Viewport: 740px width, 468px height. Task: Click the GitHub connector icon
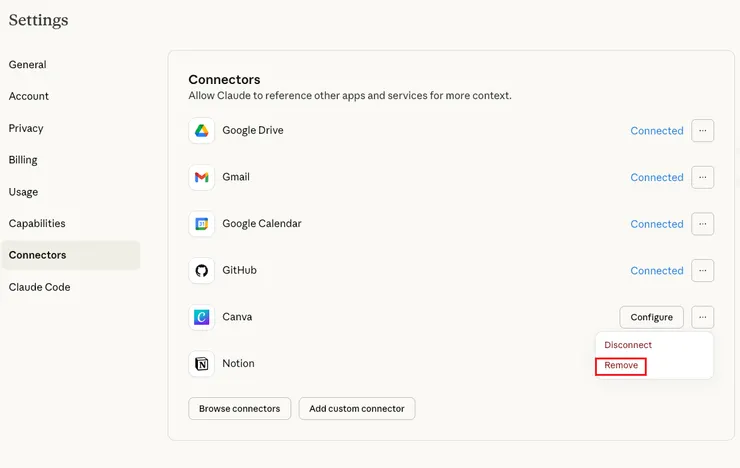[x=202, y=270]
